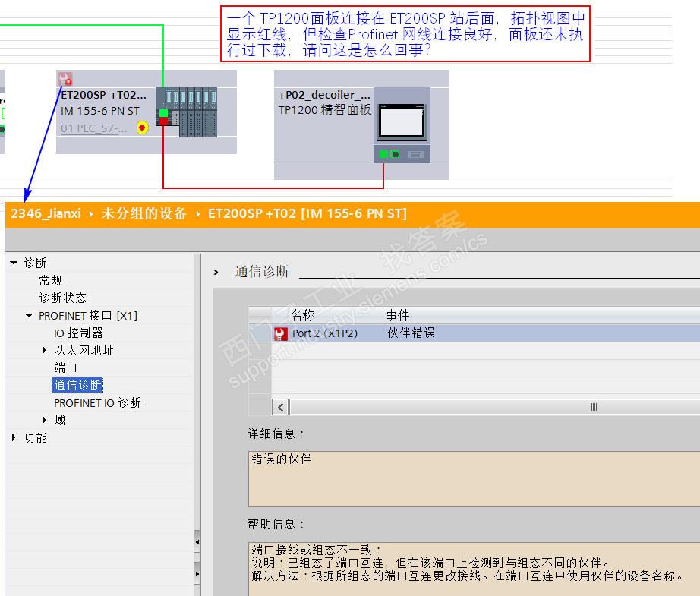Open the 诊断状态 tree item
The image size is (700, 596).
(x=62, y=298)
